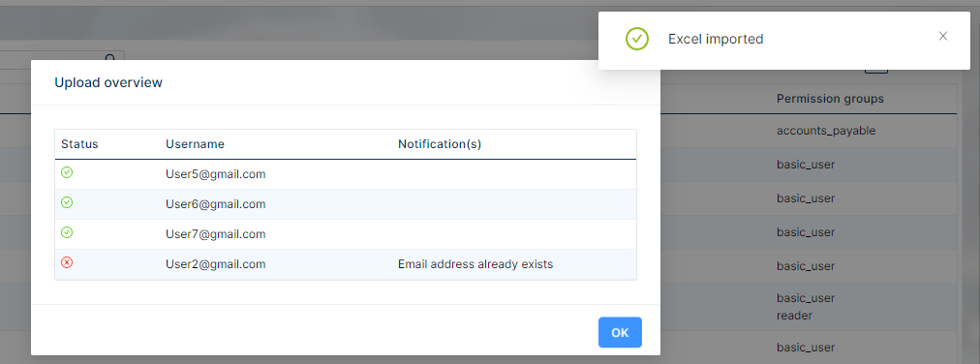
Task: Click the reader permission group entry
Action: 794,316
